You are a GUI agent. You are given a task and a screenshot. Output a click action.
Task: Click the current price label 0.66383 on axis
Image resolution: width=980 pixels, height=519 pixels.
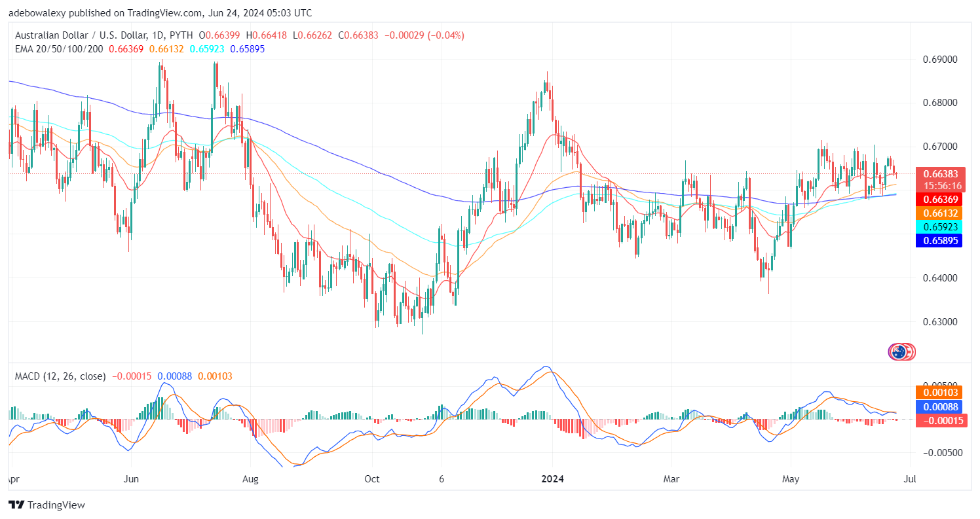coord(941,174)
